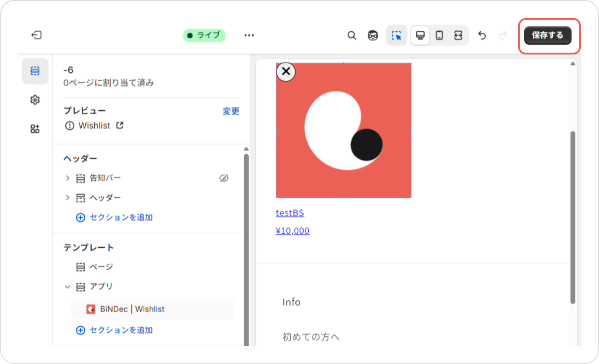Image resolution: width=599 pixels, height=364 pixels.
Task: Switch to mobile preview
Action: [439, 35]
